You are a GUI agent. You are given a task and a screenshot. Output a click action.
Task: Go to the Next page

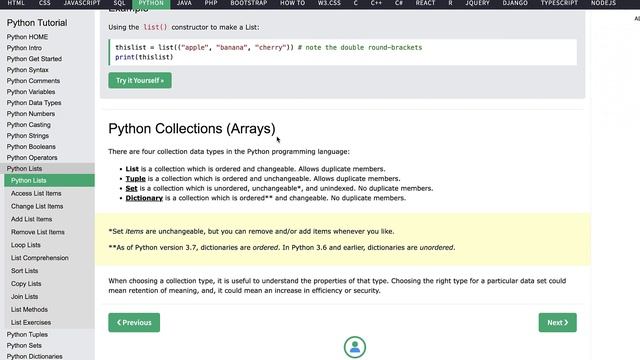click(x=558, y=322)
